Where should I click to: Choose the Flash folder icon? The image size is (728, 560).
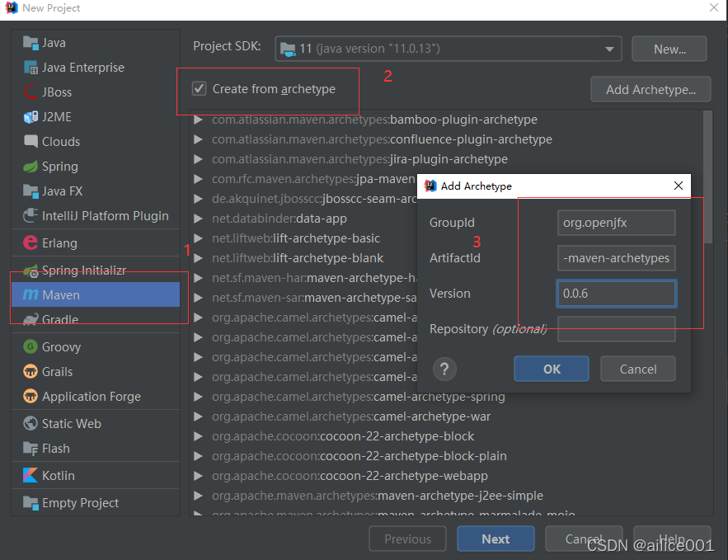point(31,448)
